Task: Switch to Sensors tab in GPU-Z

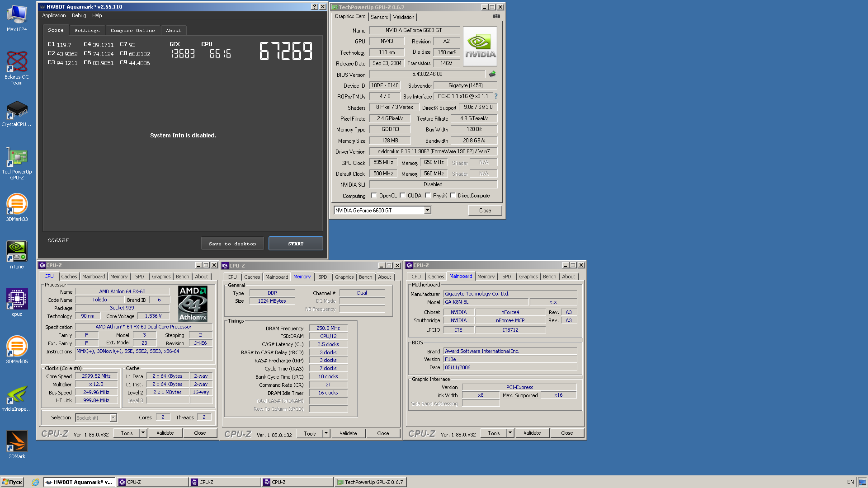Action: [379, 17]
